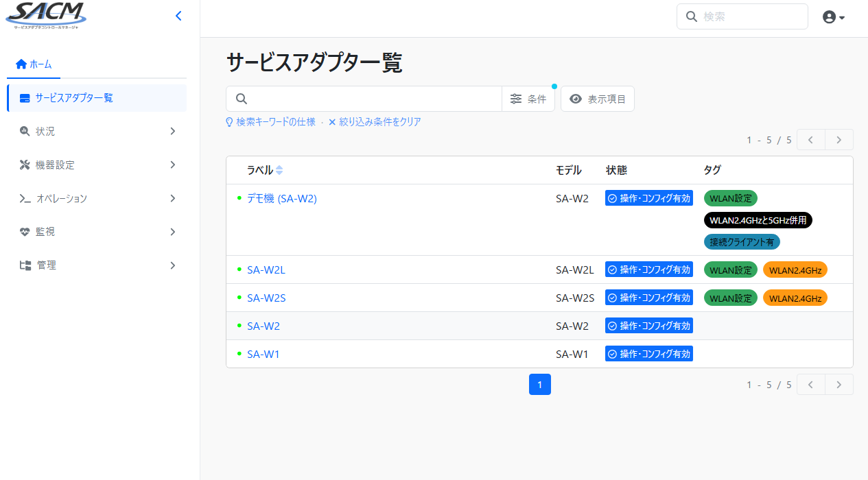Expand the オペレーション sidebar section
Image resolution: width=868 pixels, height=480 pixels.
tap(97, 198)
